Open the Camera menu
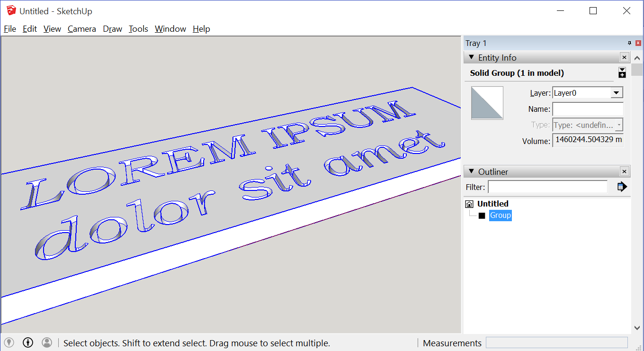644x351 pixels. (x=81, y=29)
